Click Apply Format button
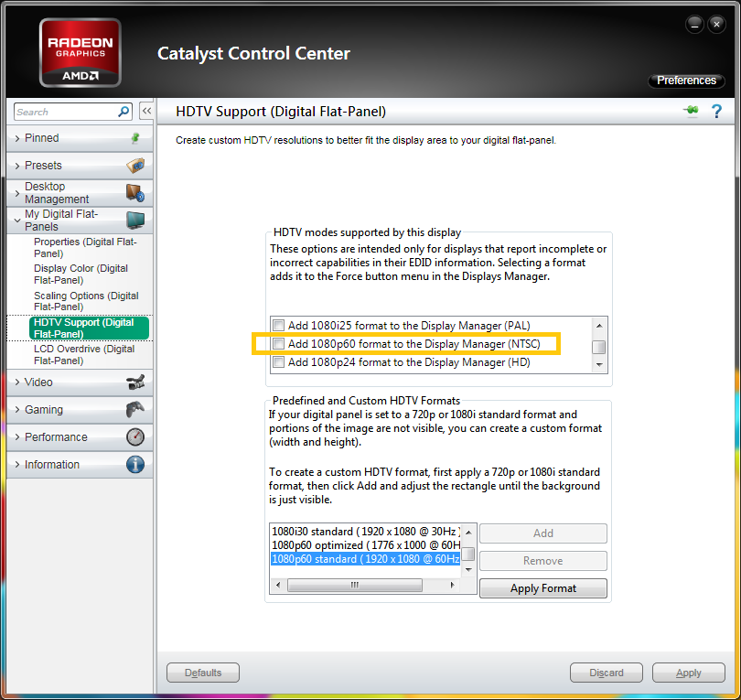Image resolution: width=741 pixels, height=700 pixels. pyautogui.click(x=543, y=588)
